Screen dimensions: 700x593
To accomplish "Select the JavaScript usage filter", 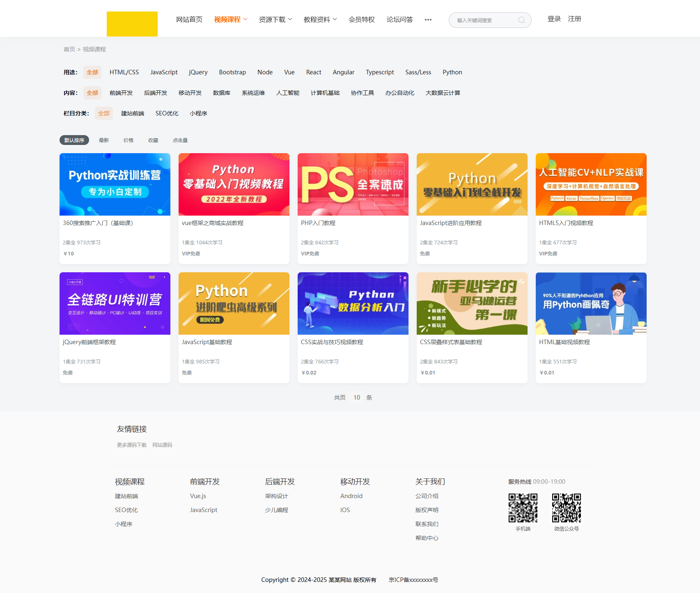I will pyautogui.click(x=164, y=72).
